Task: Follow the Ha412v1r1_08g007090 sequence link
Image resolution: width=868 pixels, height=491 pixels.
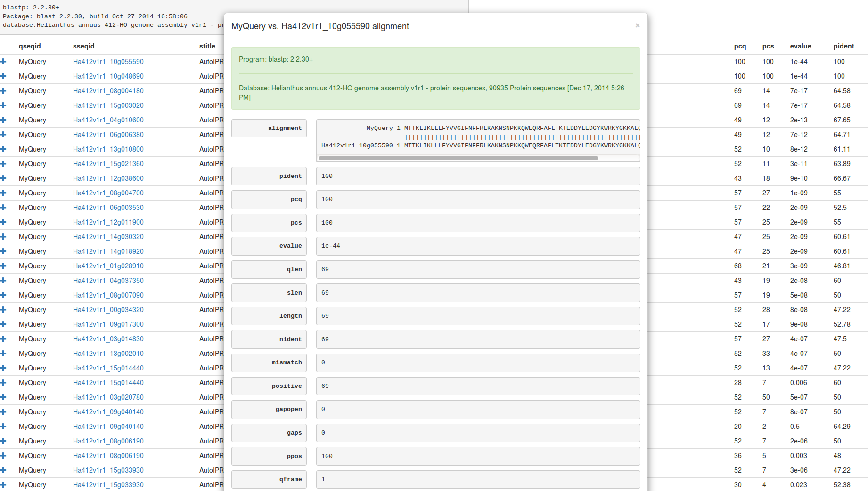Action: (108, 295)
